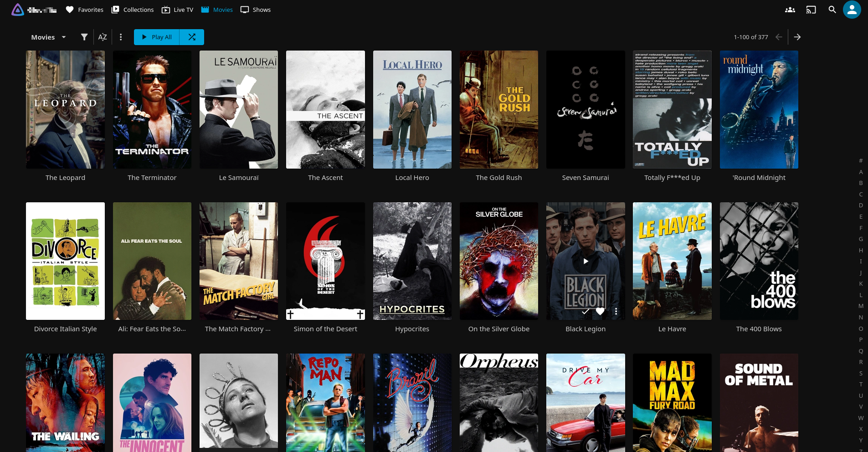Open the Repo Man poster

[325, 403]
